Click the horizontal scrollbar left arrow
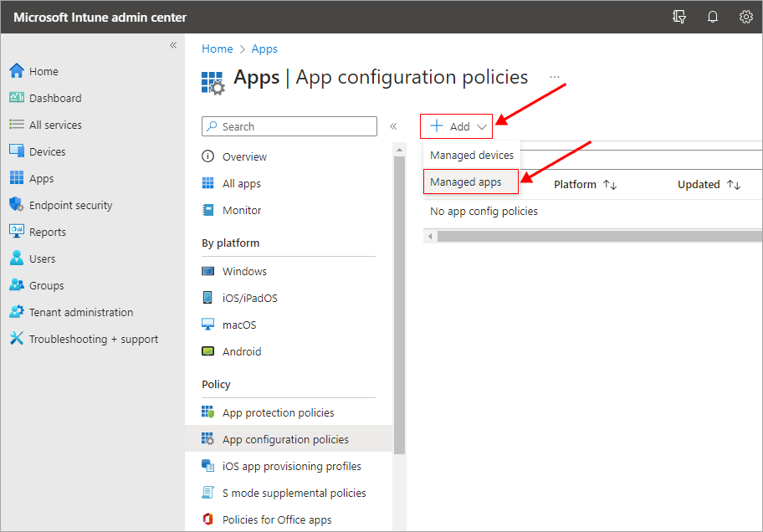The width and height of the screenshot is (763, 532). click(x=430, y=237)
